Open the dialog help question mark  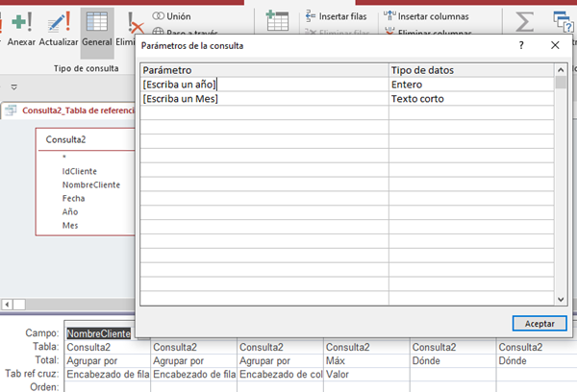coord(521,45)
